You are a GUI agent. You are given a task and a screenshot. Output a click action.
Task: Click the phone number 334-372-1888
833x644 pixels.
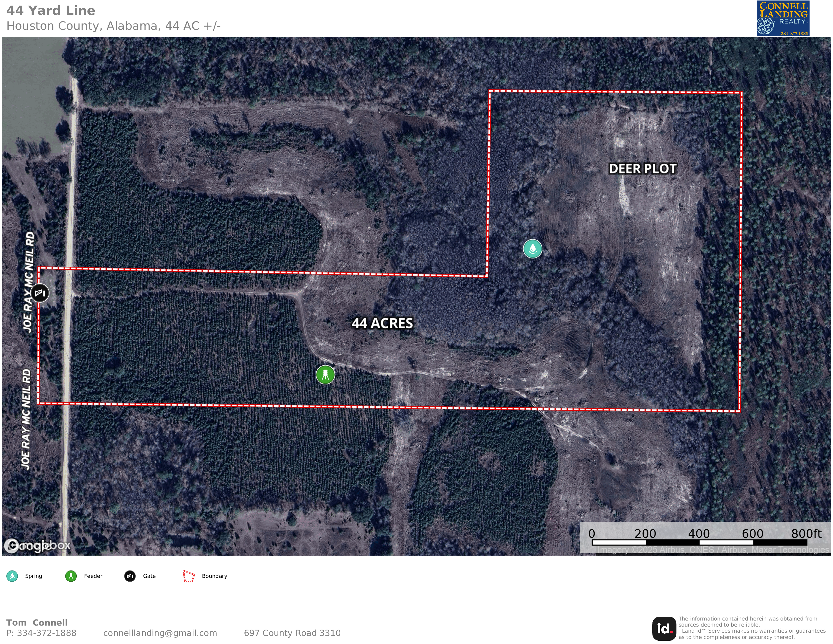[x=46, y=633]
